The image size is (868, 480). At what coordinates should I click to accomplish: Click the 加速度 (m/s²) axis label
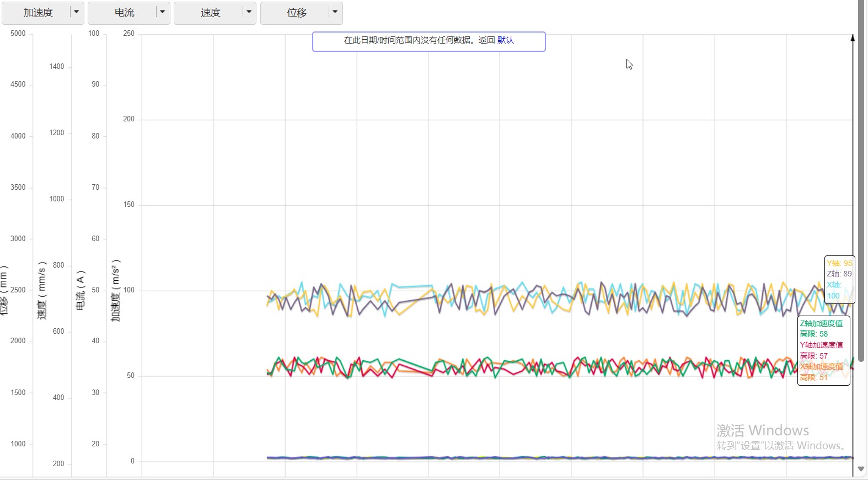[115, 290]
